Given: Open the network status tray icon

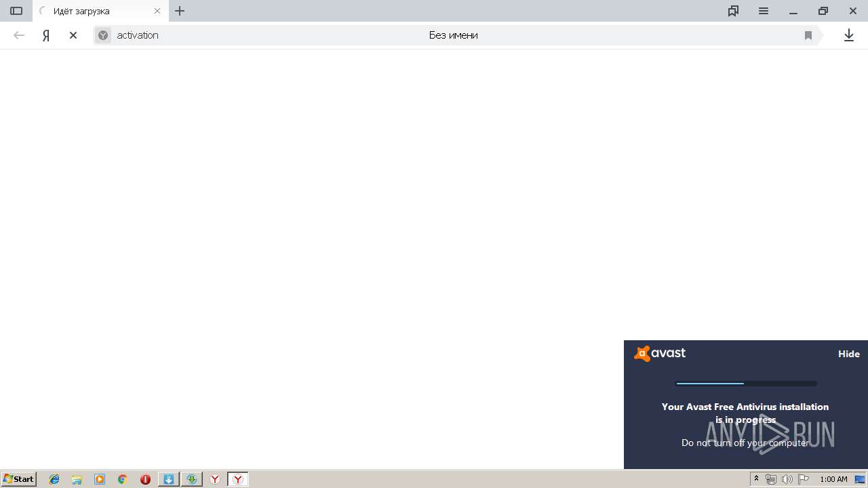Looking at the screenshot, I should click(x=771, y=479).
